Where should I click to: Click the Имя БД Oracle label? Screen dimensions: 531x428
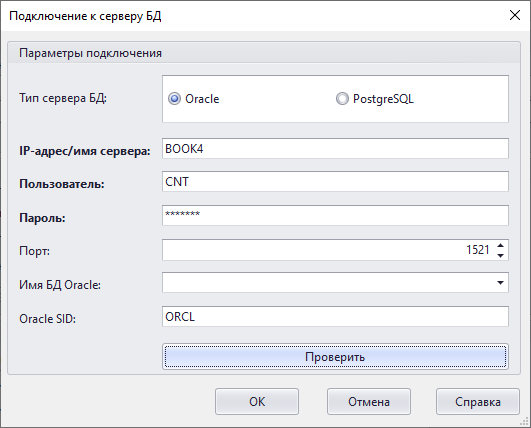pyautogui.click(x=60, y=285)
